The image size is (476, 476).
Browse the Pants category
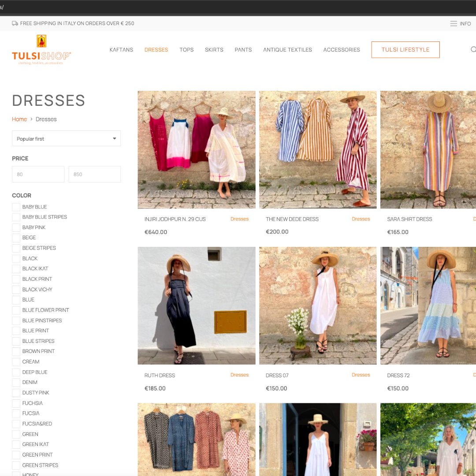[243, 50]
